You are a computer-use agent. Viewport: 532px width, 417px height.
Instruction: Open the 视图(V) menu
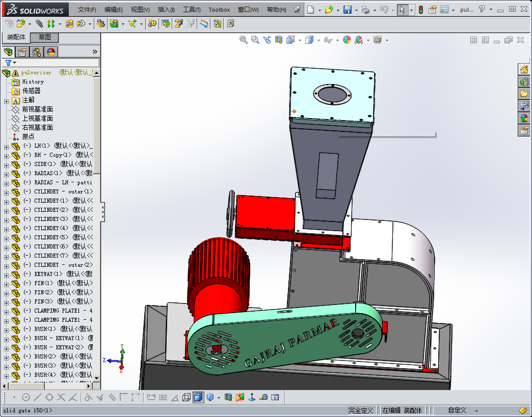pyautogui.click(x=140, y=10)
